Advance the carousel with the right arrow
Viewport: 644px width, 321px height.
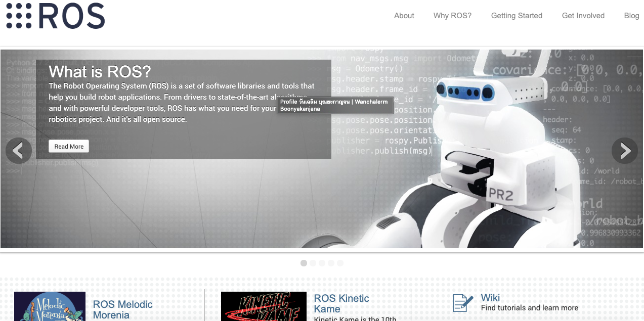click(624, 150)
